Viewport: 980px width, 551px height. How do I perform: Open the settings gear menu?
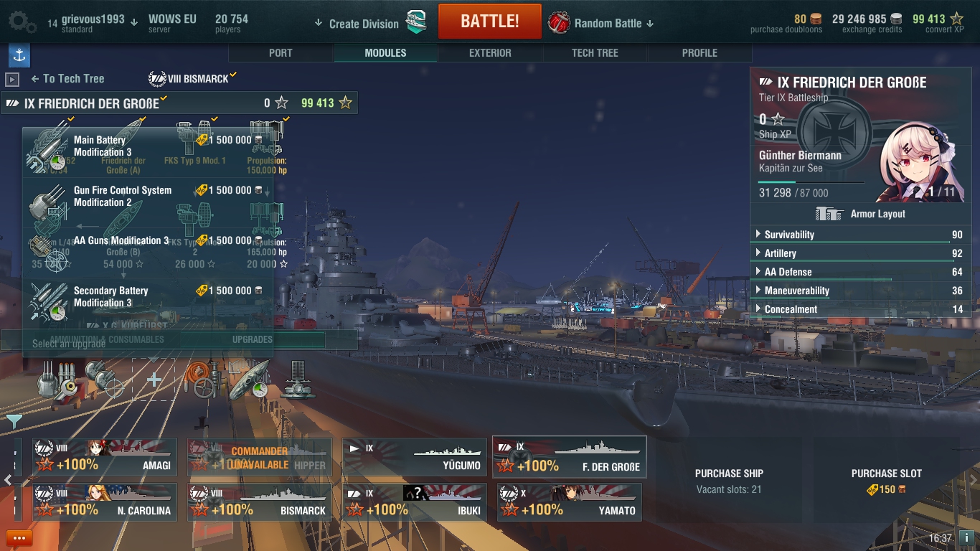[22, 22]
